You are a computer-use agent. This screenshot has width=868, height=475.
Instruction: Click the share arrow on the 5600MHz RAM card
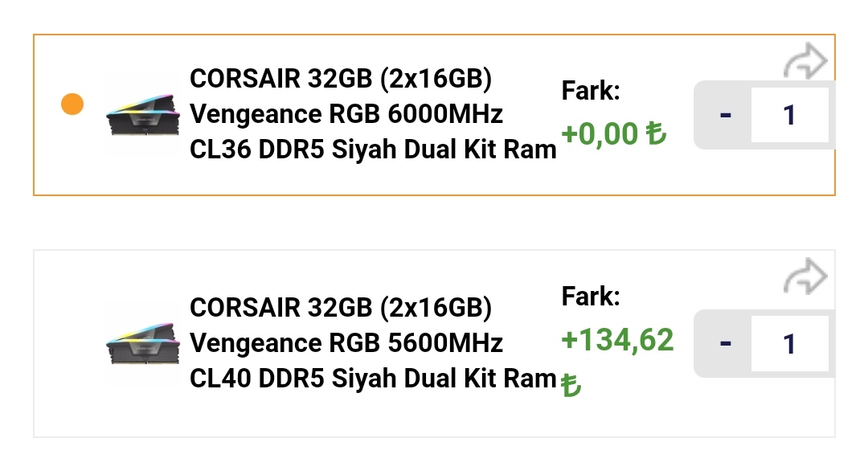pyautogui.click(x=805, y=278)
